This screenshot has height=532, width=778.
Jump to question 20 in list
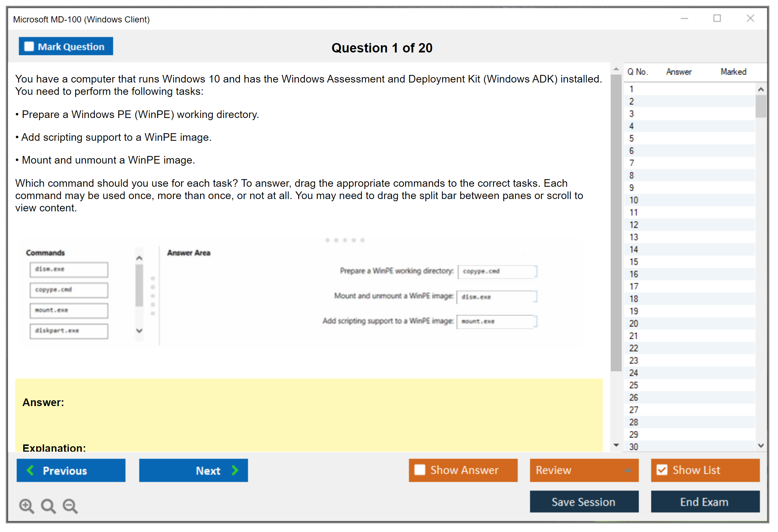[634, 323]
